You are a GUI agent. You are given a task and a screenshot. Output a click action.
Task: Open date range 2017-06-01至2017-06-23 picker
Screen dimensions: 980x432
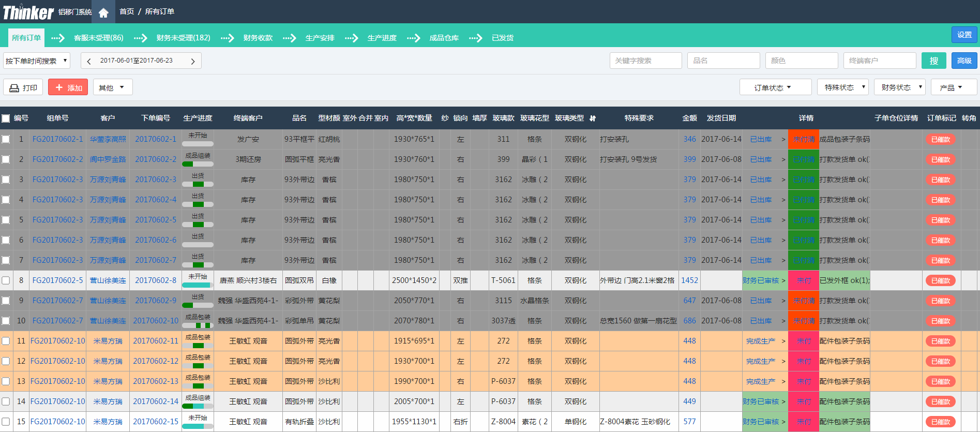pyautogui.click(x=137, y=61)
